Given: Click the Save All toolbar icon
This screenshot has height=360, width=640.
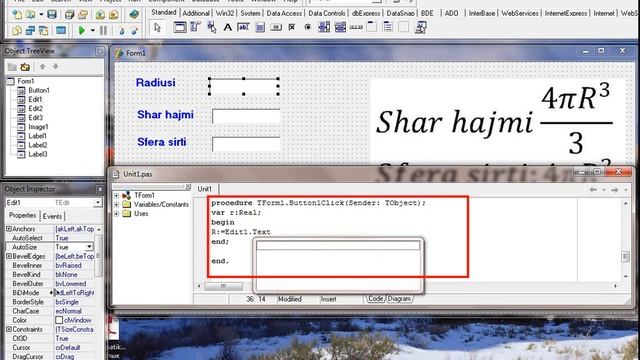Looking at the screenshot, I should (69, 15).
